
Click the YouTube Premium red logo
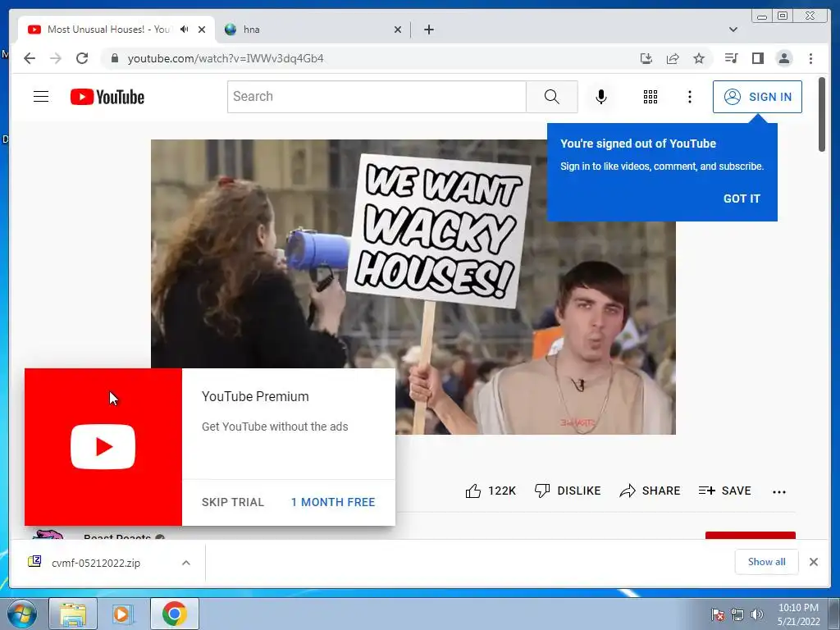pos(103,447)
